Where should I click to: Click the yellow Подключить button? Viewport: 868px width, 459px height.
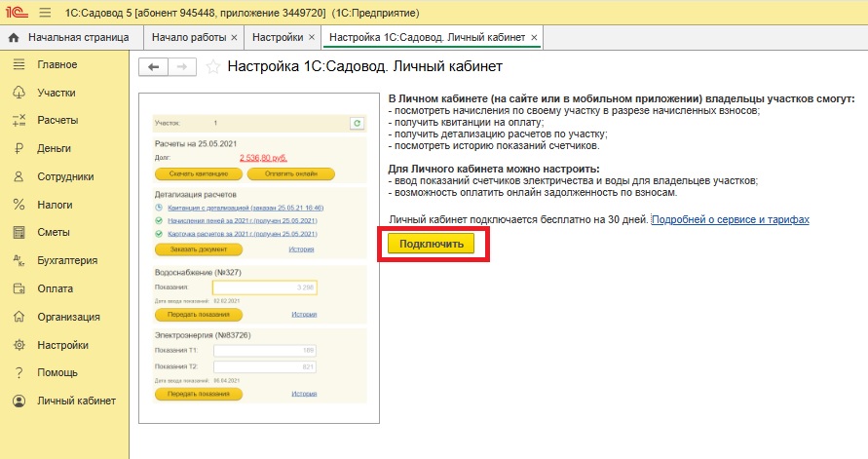(432, 244)
